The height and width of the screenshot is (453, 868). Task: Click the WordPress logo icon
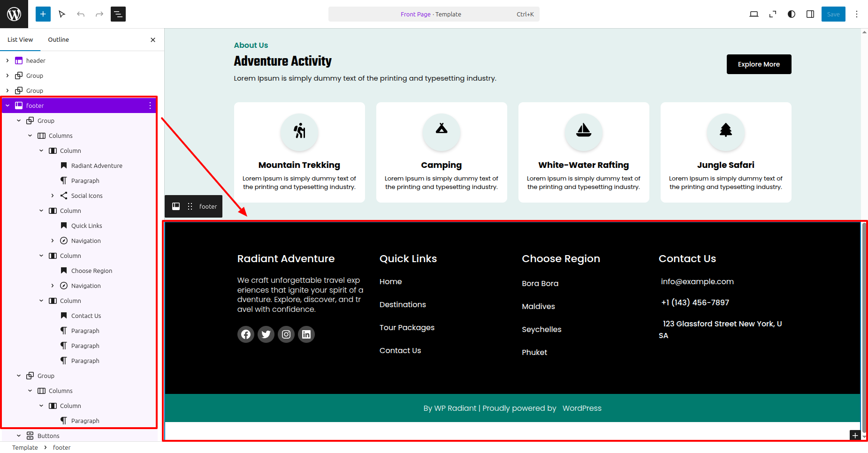(14, 14)
